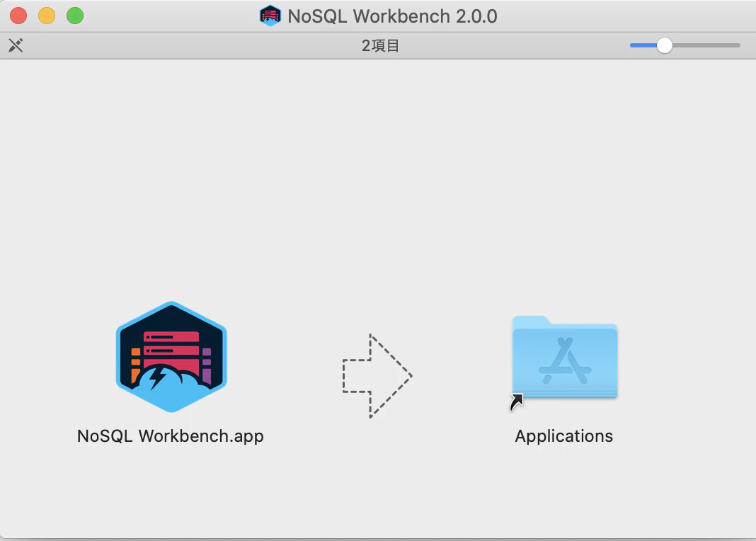Click the action tool icon in toolbar
The height and width of the screenshot is (541, 756).
[x=16, y=45]
